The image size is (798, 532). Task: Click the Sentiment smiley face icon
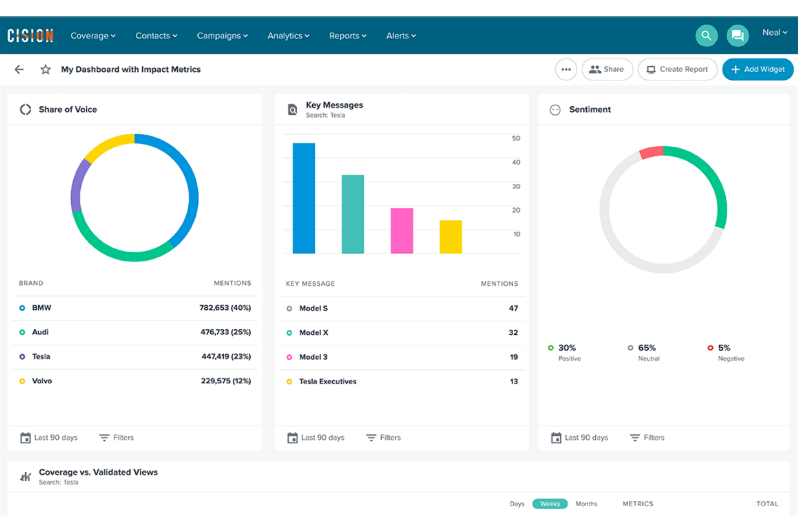point(555,109)
